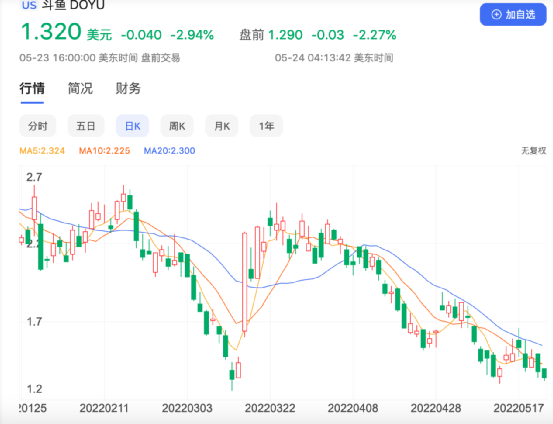
Task: Click the 盘前 pre-market label
Action: 252,35
